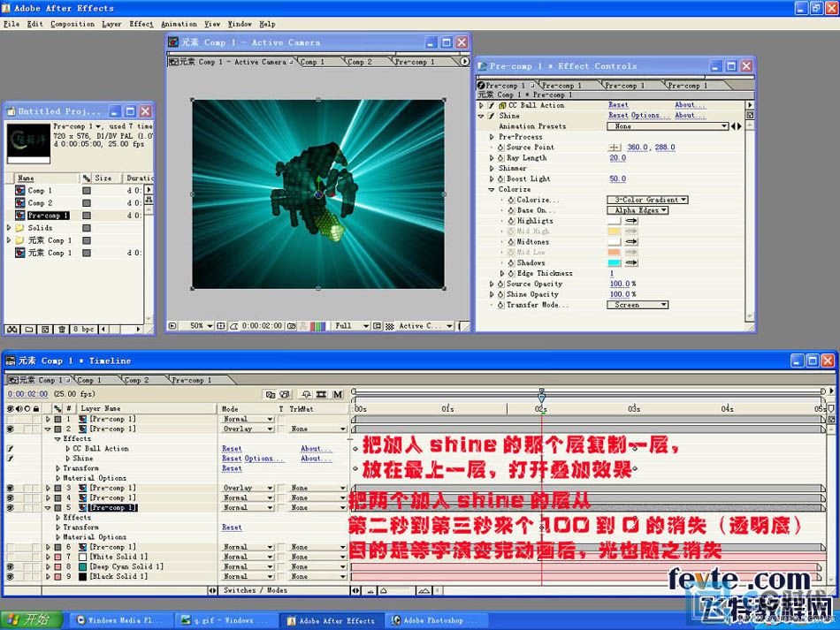
Task: Toggle the motion blur M button in Timeline
Action: pos(338,394)
